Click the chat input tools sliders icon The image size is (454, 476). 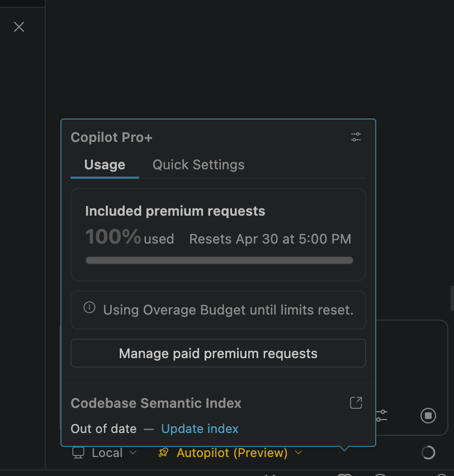[x=381, y=416]
